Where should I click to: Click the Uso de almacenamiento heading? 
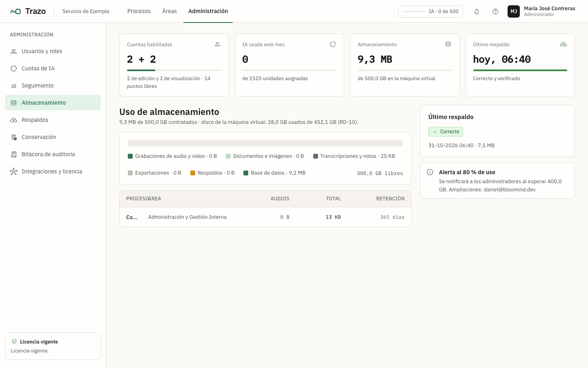[169, 112]
